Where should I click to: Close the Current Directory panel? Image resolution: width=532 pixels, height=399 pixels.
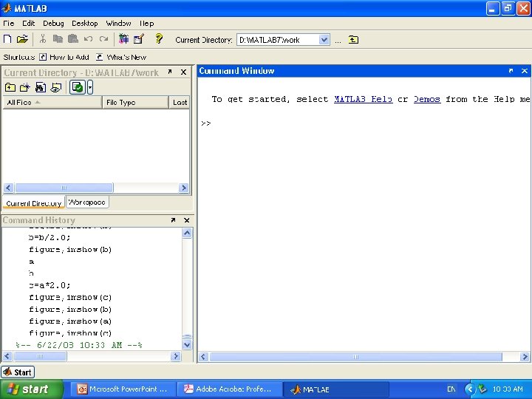click(x=183, y=72)
